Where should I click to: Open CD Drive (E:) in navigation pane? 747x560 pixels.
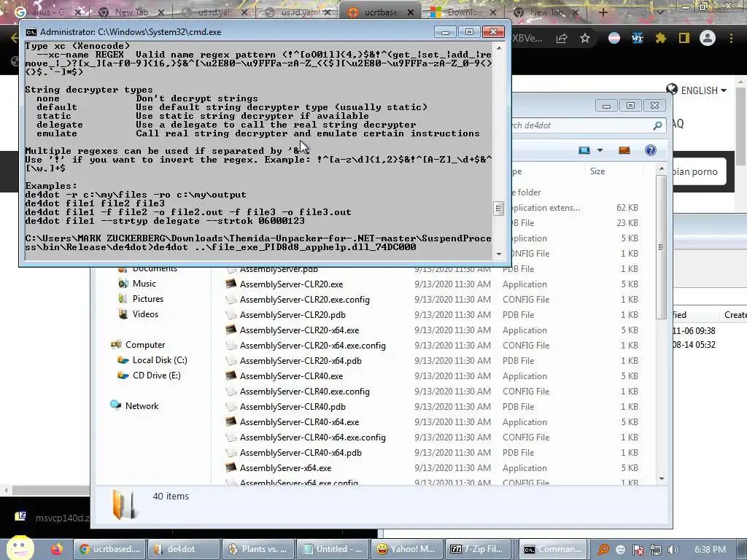(x=156, y=376)
